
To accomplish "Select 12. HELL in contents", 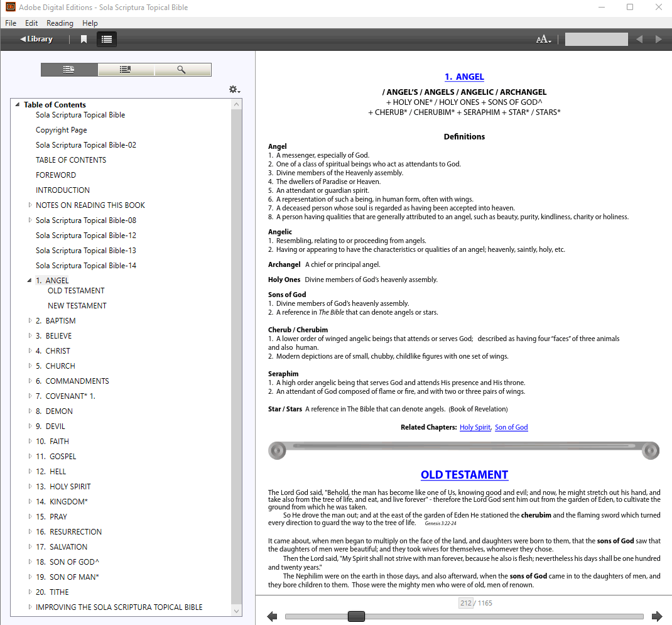I will (x=51, y=472).
